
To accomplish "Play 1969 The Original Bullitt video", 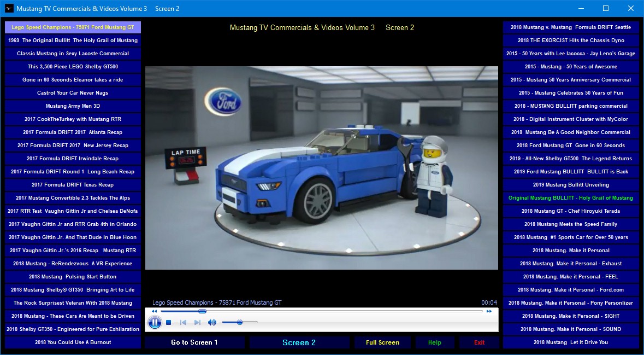I will pos(73,40).
